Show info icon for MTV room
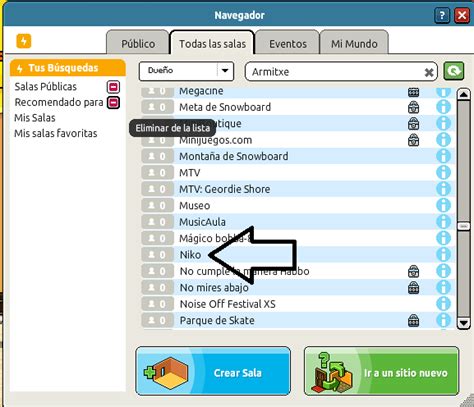 pos(443,172)
